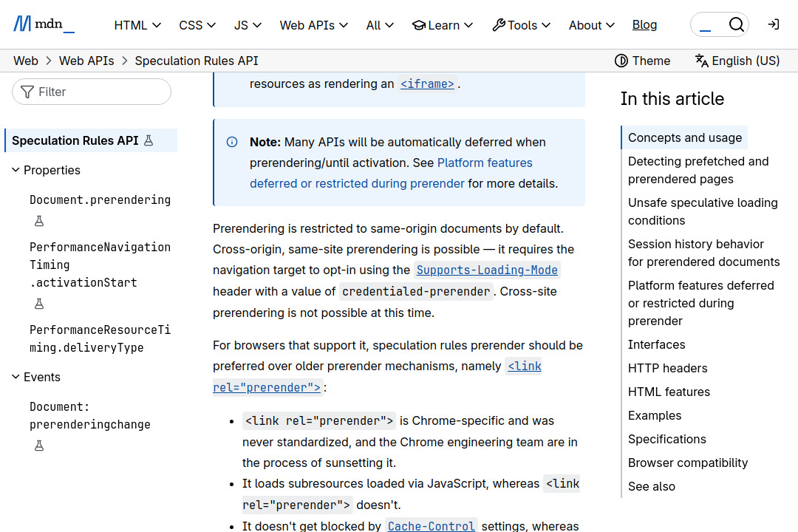
Task: Jump to Browser compatibility via the article outline
Action: point(688,463)
